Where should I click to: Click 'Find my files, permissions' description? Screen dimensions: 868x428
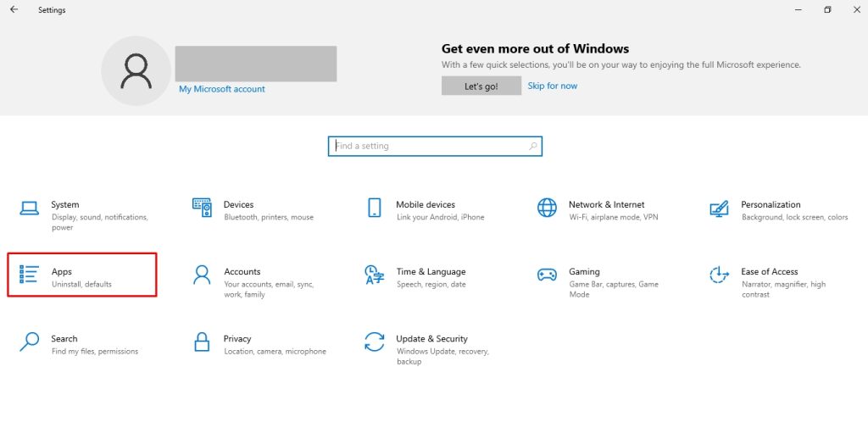pos(95,351)
